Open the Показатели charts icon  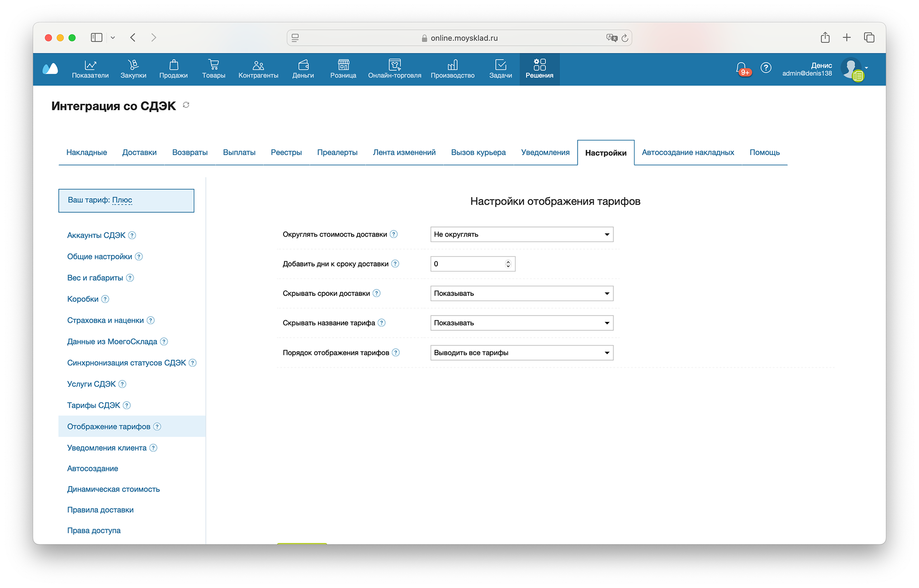tap(90, 65)
